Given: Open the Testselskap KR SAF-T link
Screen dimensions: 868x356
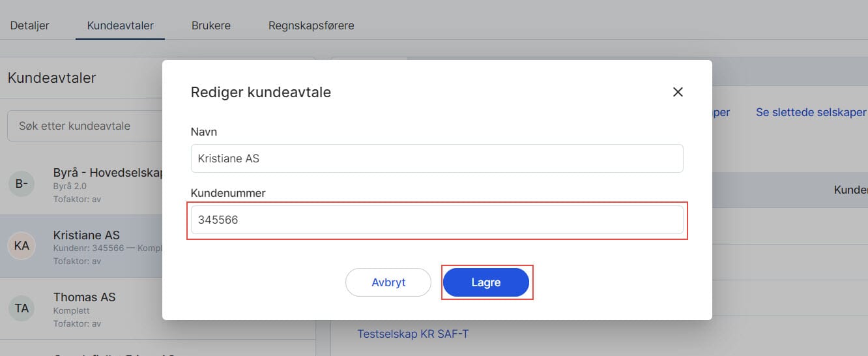Looking at the screenshot, I should [x=412, y=334].
